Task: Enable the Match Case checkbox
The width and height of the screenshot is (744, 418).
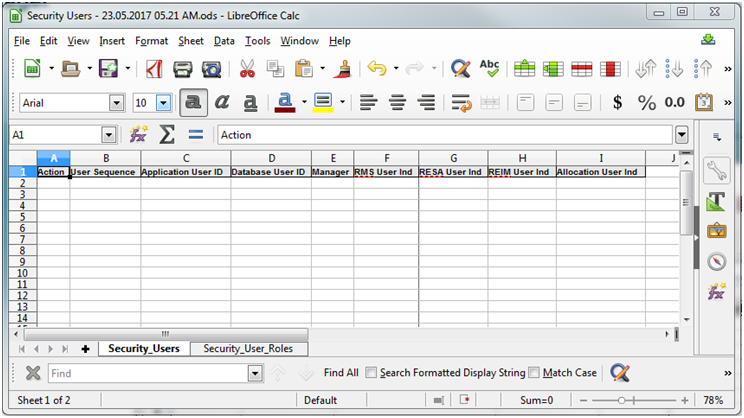Action: (x=534, y=373)
